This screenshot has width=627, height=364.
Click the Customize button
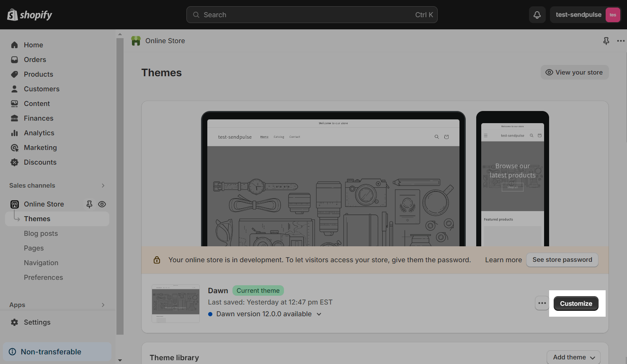tap(576, 304)
